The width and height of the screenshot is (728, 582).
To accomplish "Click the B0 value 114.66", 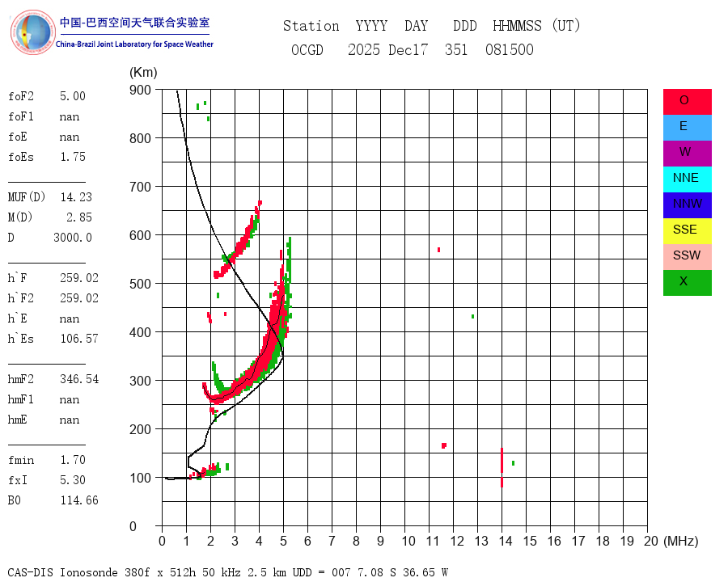I will point(79,500).
